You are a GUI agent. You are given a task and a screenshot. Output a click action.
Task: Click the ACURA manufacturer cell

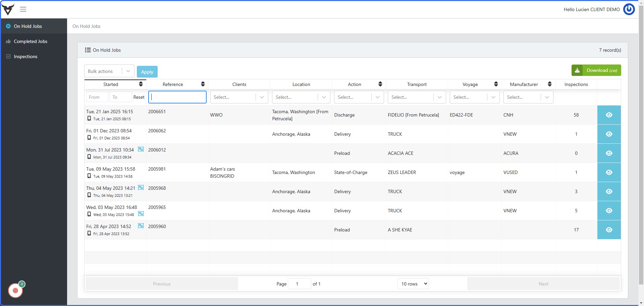pos(511,153)
